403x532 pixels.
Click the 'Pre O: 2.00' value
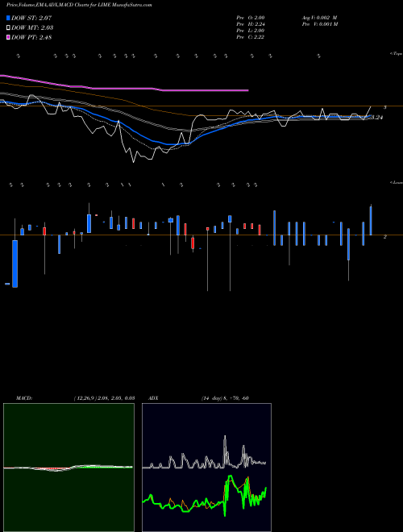(x=251, y=18)
